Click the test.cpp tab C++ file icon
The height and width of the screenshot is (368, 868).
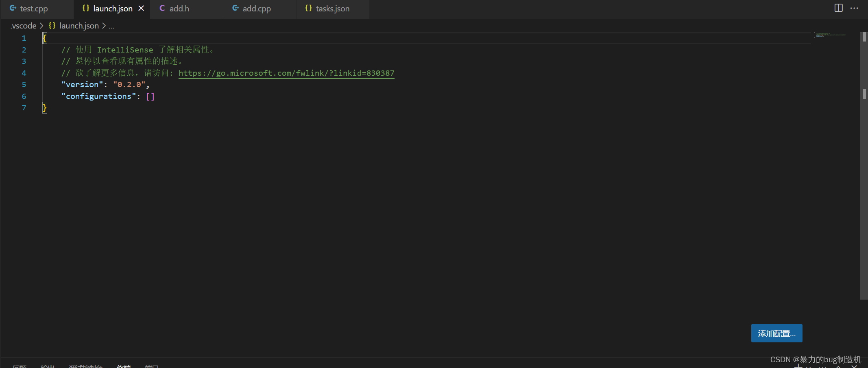pyautogui.click(x=13, y=8)
